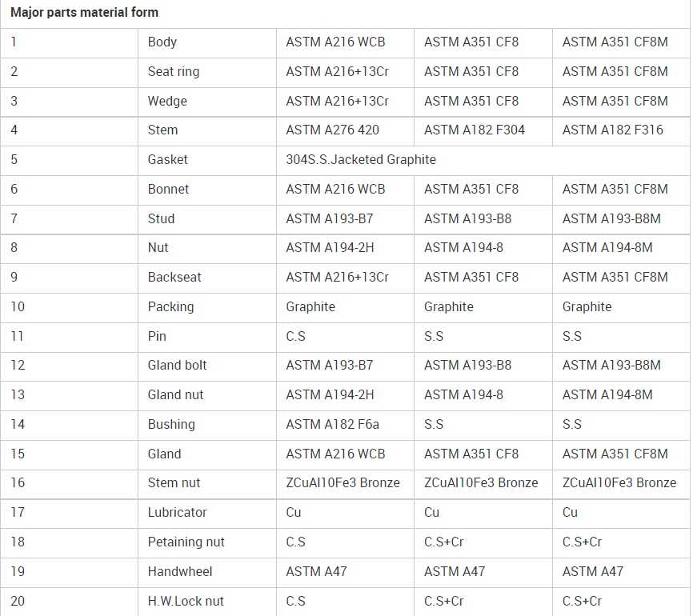This screenshot has height=616, width=693.
Task: Click the 'Gland bolt' part name
Action: (177, 365)
